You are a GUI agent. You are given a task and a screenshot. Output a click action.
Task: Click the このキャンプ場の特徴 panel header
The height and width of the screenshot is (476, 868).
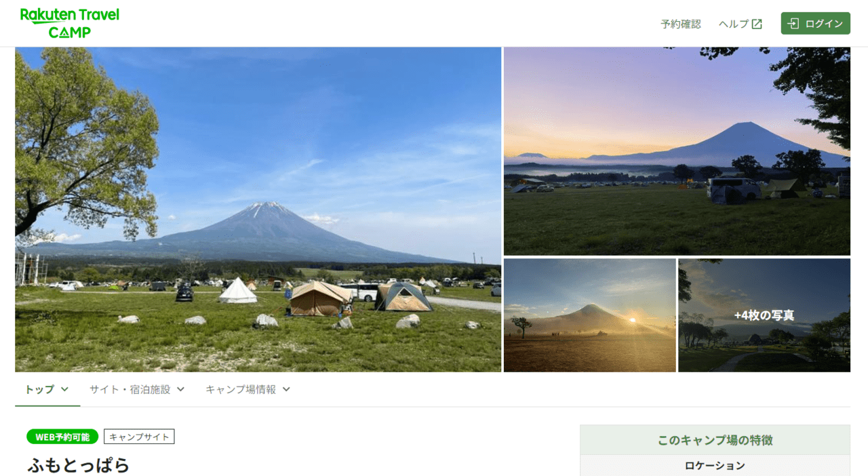715,440
